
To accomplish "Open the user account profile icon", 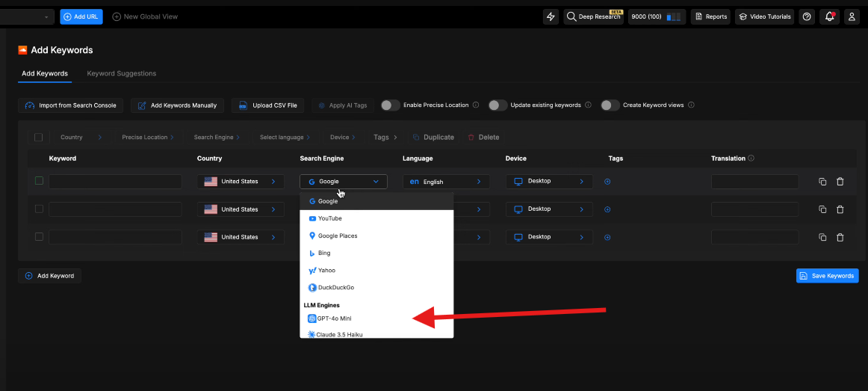I will click(852, 16).
